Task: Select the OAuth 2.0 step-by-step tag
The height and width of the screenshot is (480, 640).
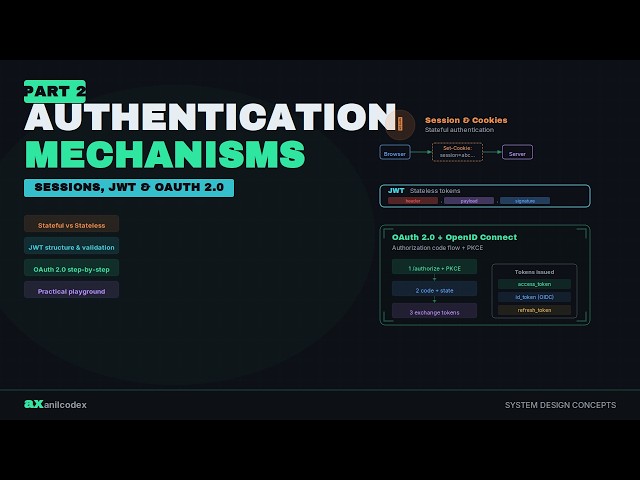Action: pyautogui.click(x=71, y=269)
